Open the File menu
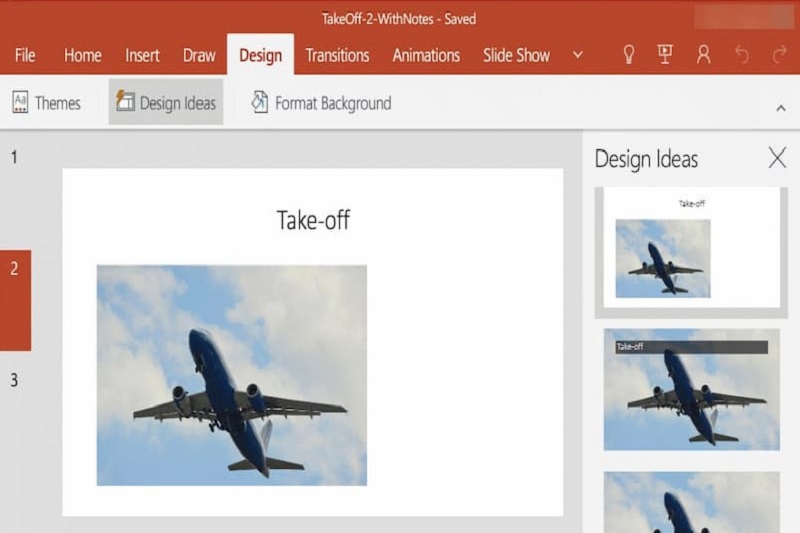This screenshot has width=800, height=533. tap(25, 55)
